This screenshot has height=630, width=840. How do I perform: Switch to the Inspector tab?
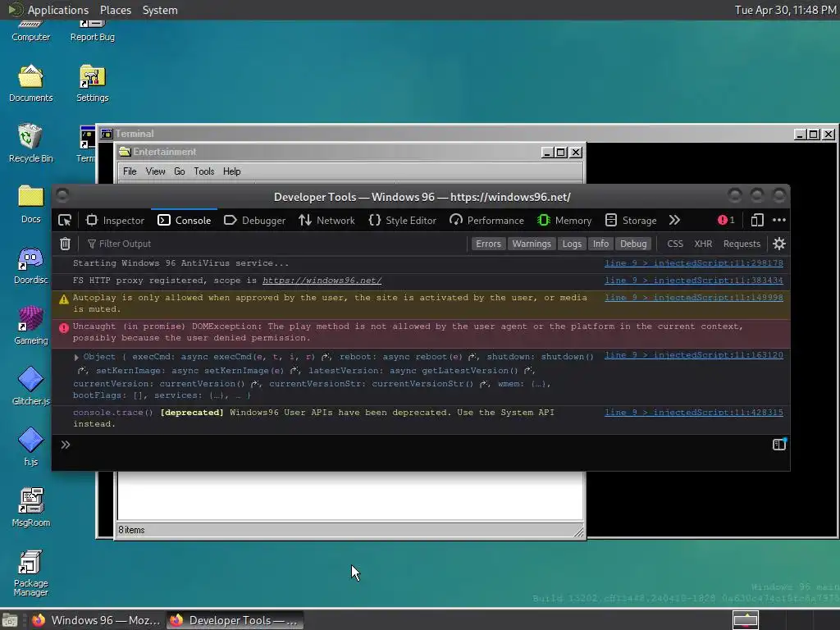pos(115,220)
